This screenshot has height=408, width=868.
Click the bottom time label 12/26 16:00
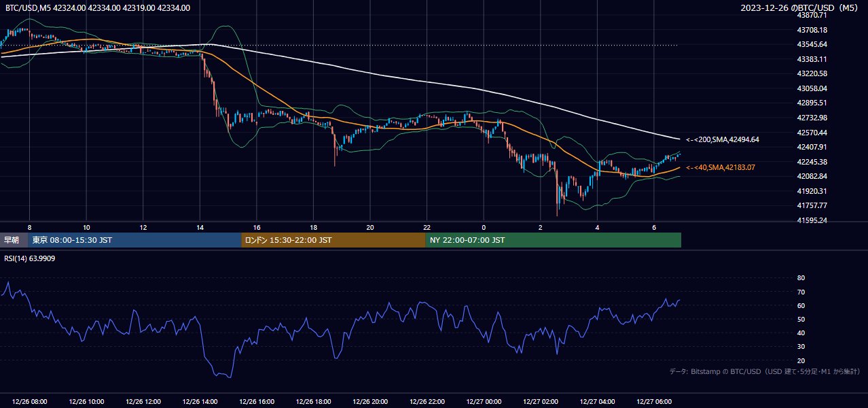click(x=257, y=402)
